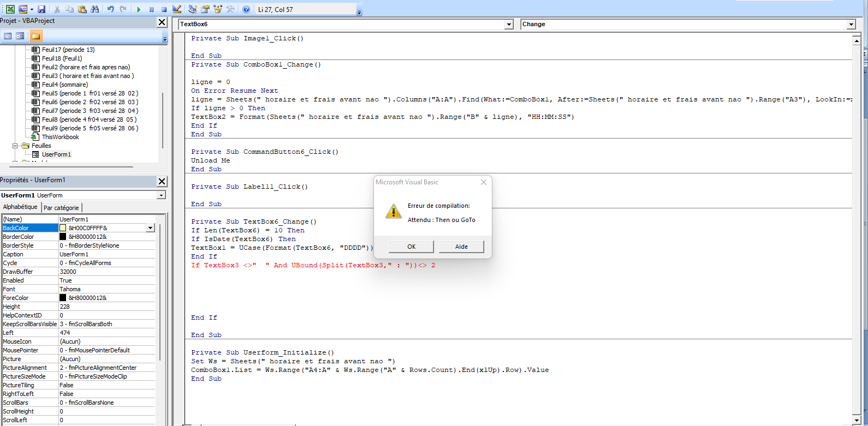This screenshot has width=868, height=426.
Task: Click the Find binoculars icon
Action: click(95, 9)
